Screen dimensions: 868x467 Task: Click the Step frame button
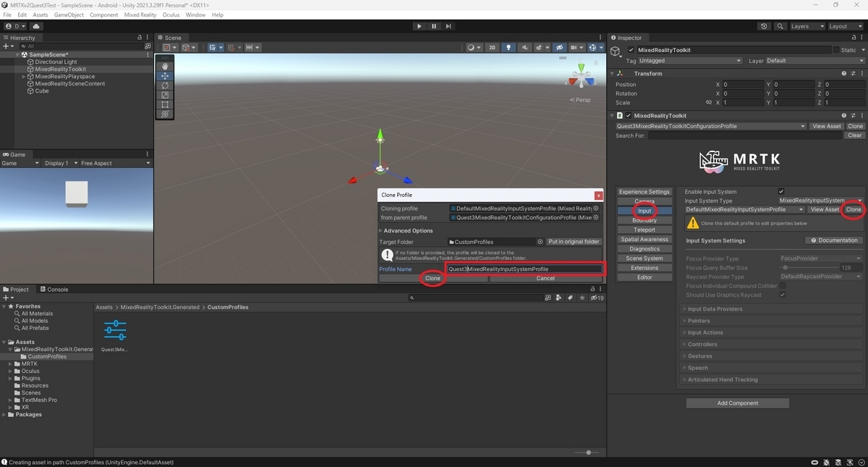click(448, 26)
